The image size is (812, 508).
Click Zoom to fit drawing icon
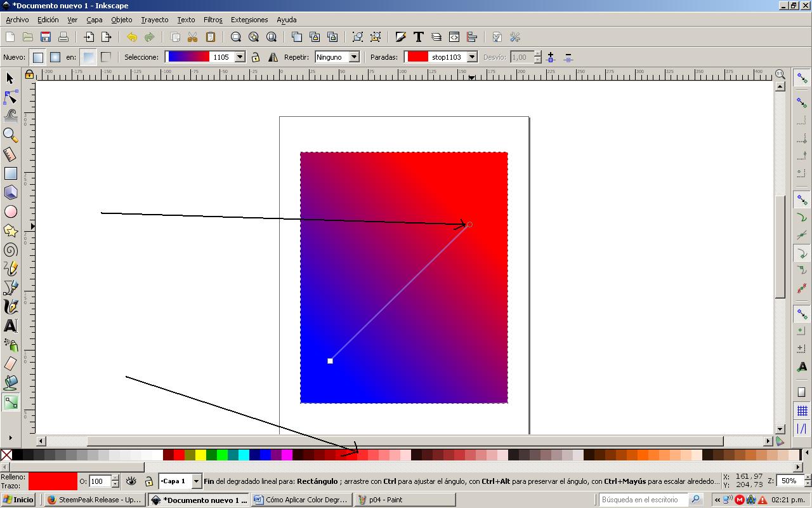[254, 37]
